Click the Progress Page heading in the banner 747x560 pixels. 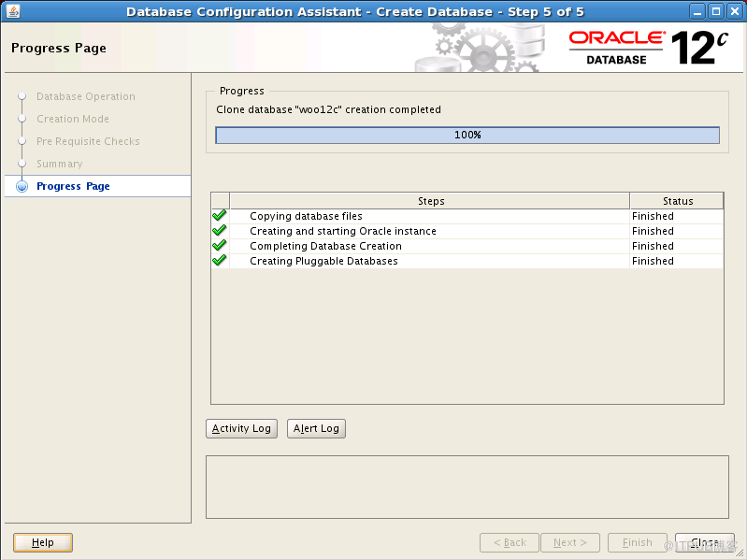59,48
